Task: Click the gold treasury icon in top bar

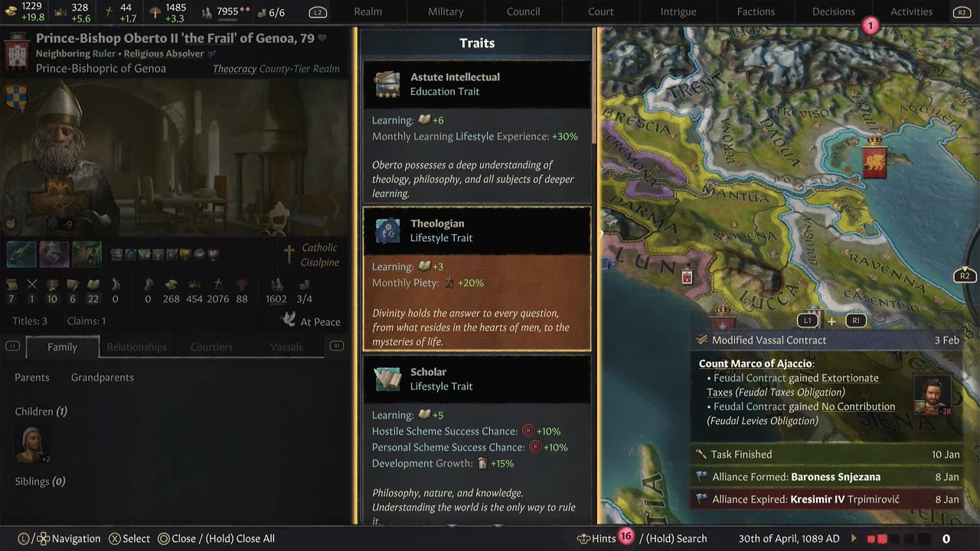Action: click(11, 11)
